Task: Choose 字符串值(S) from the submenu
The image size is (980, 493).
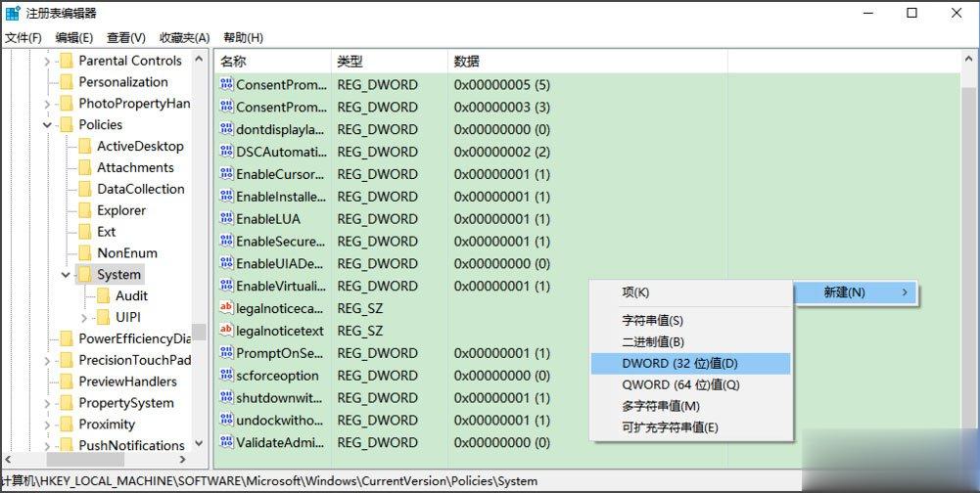Action: tap(690, 321)
